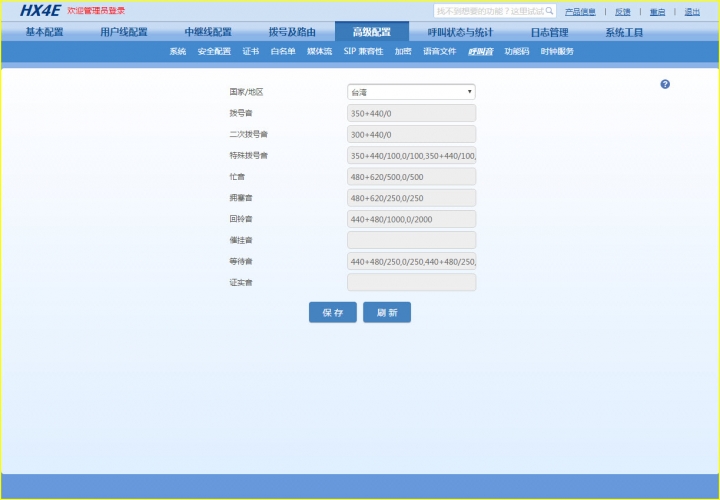Select 语音文件 submenu item
The image size is (720, 500).
[x=439, y=51]
